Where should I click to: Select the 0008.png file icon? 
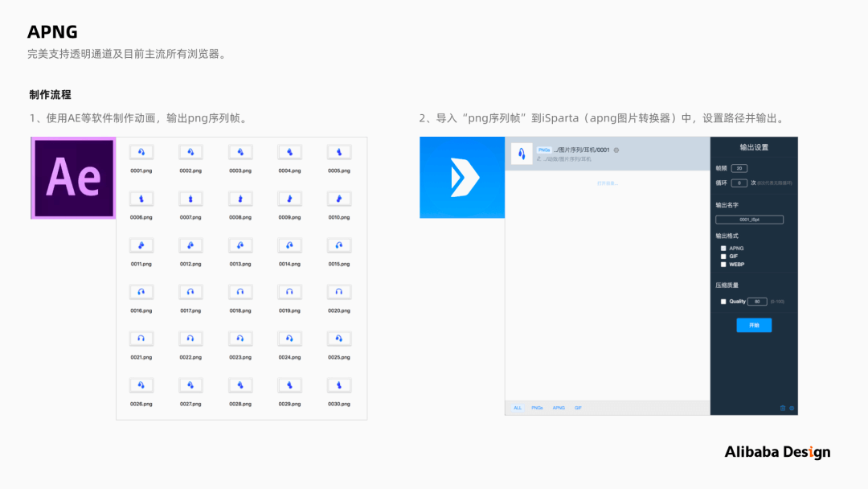tap(240, 199)
